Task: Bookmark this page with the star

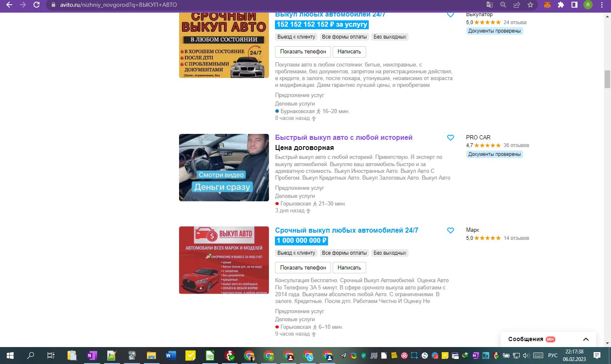Action: pos(530,5)
